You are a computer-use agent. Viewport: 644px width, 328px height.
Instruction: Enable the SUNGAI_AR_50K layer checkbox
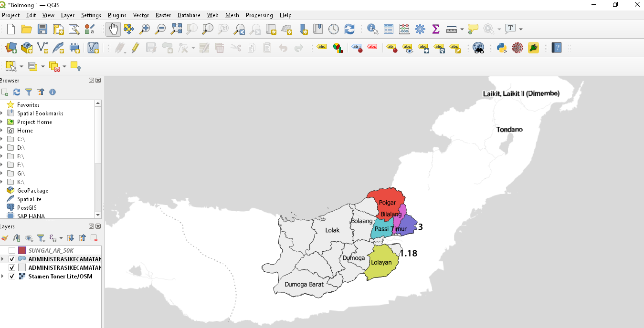click(x=12, y=250)
